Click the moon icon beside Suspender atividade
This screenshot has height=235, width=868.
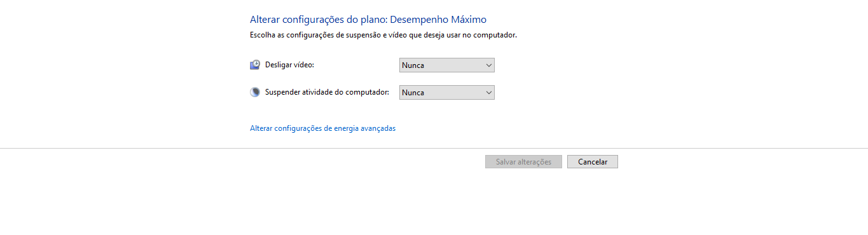(x=255, y=92)
